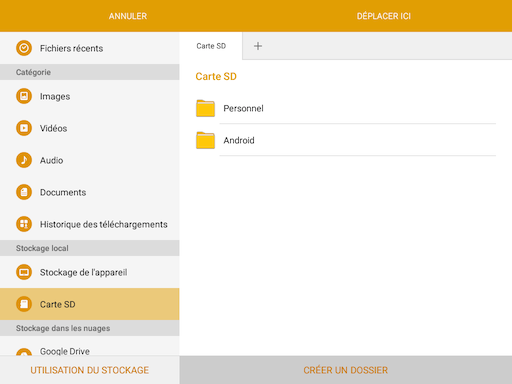Screen dimensions: 512x384
Task: Select the Stockage de l'appareil icon
Action: tap(24, 272)
